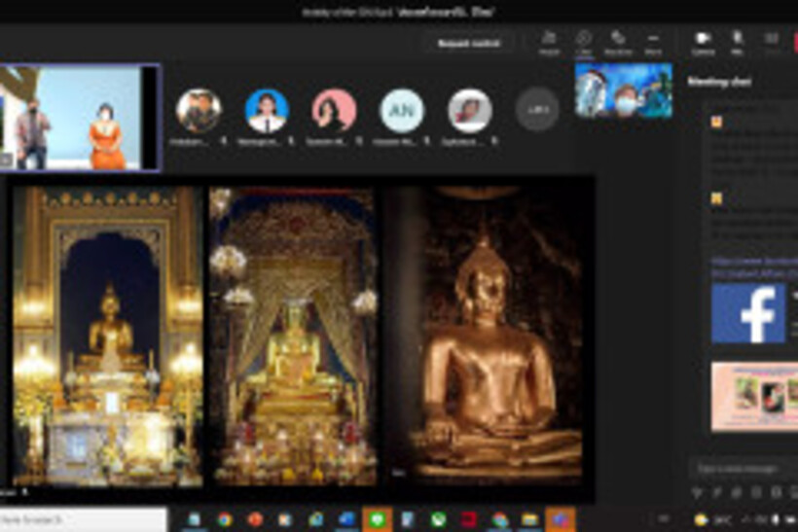The image size is (798, 532).
Task: Open the pink image attachment in chat
Action: (x=754, y=396)
